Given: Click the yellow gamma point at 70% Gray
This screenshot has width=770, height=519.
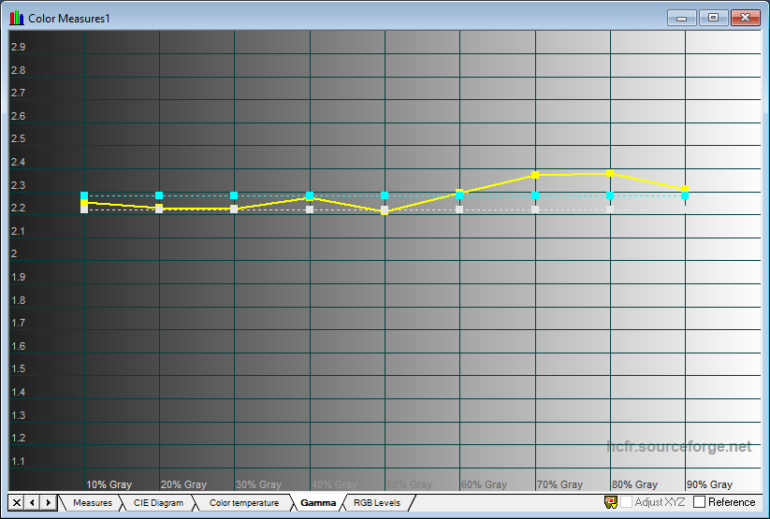Looking at the screenshot, I should pos(535,175).
